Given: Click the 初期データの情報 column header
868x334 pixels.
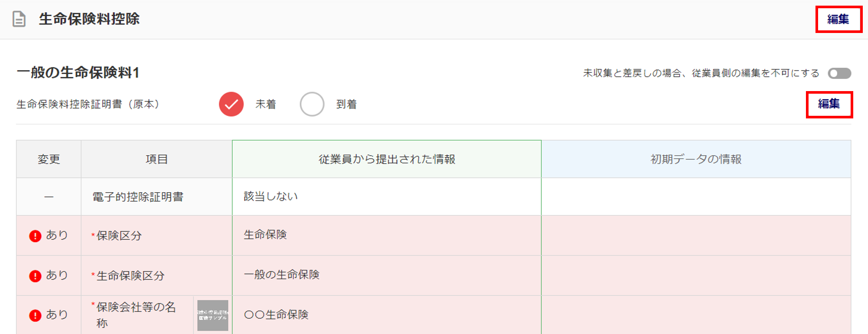Looking at the screenshot, I should pyautogui.click(x=696, y=159).
